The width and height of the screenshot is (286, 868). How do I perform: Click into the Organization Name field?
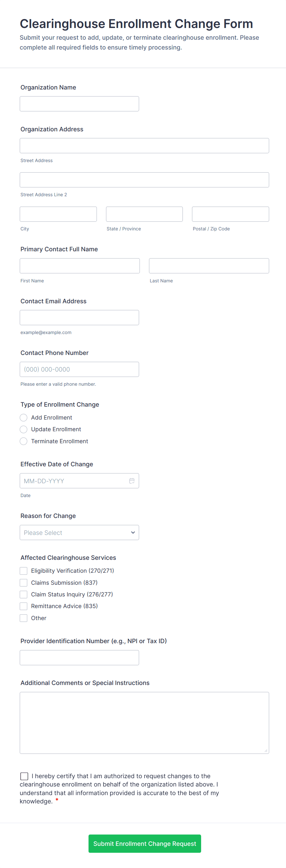(x=79, y=104)
